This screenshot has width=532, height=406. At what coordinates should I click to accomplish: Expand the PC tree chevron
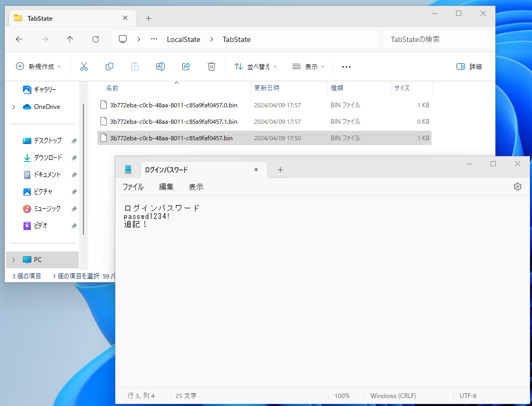[x=14, y=260]
